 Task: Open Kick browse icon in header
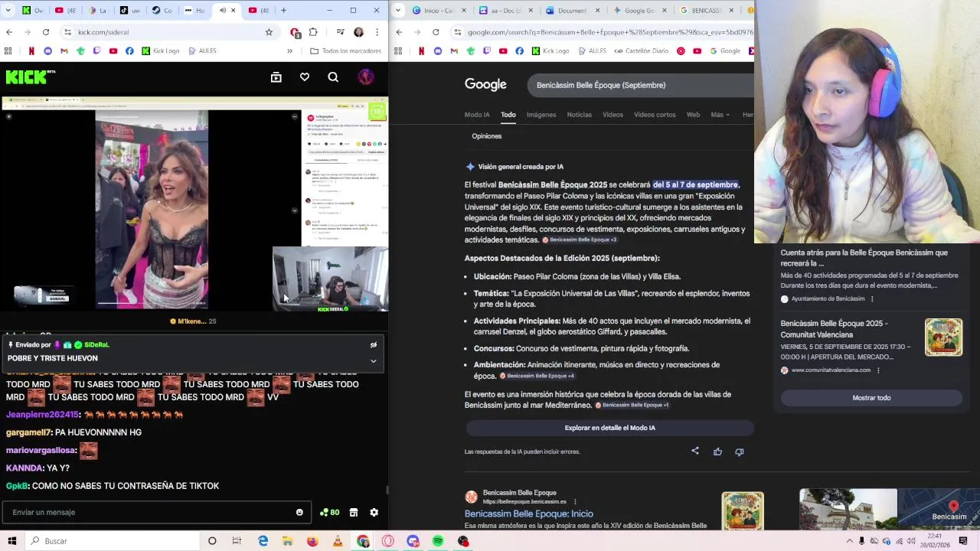(x=276, y=77)
